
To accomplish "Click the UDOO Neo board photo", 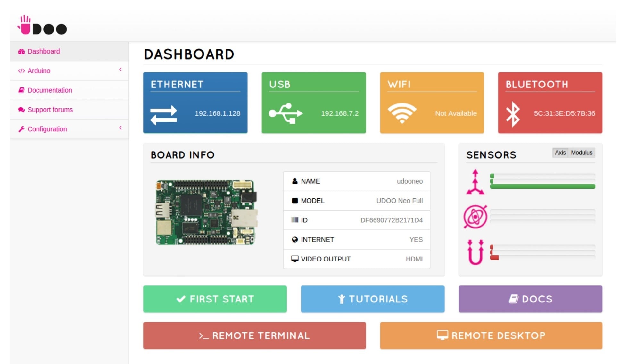I will pos(205,211).
